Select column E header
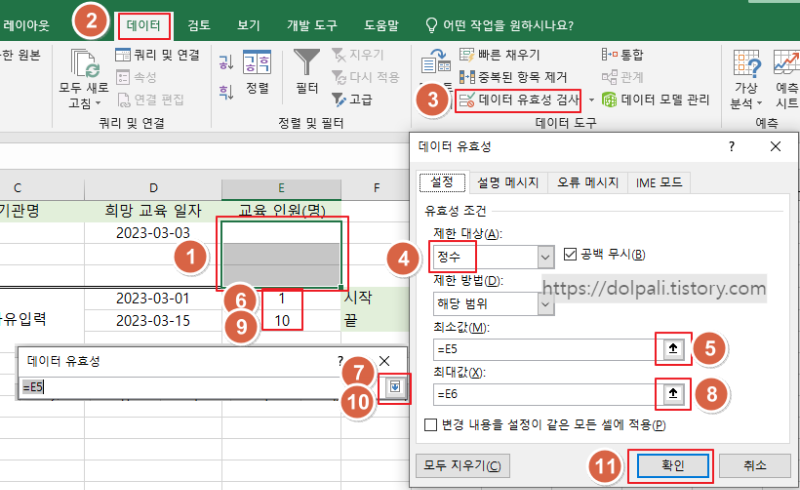800x490 pixels. tap(281, 188)
